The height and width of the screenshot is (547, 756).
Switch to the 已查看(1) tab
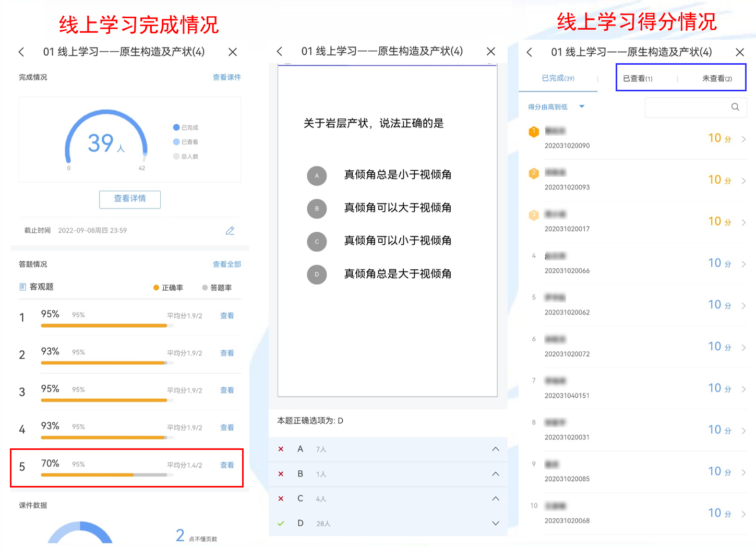(637, 79)
